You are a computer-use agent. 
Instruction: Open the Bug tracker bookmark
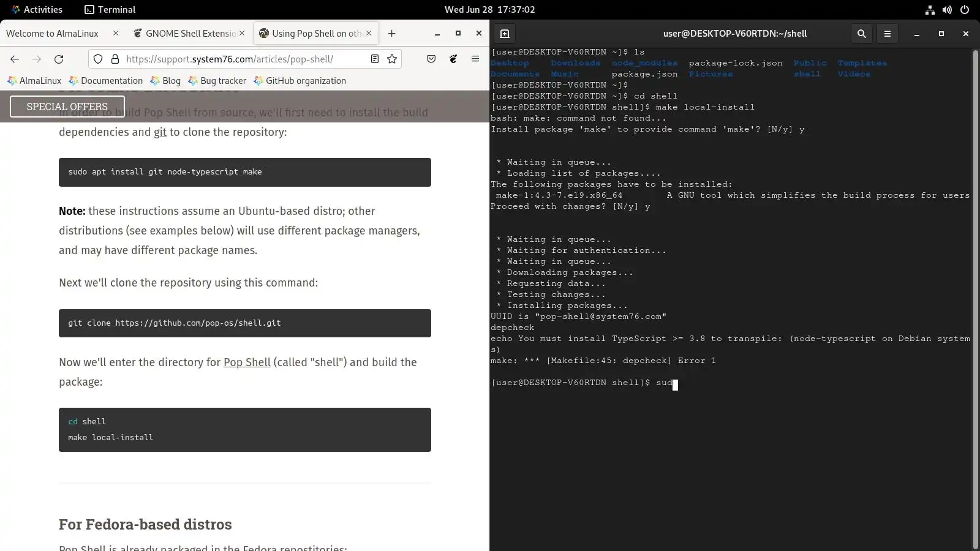(x=217, y=81)
